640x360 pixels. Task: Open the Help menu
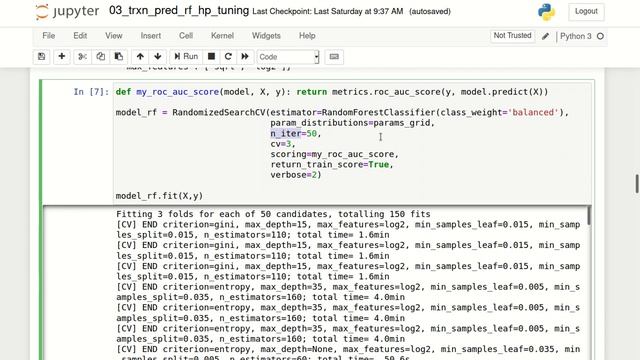tap(307, 36)
